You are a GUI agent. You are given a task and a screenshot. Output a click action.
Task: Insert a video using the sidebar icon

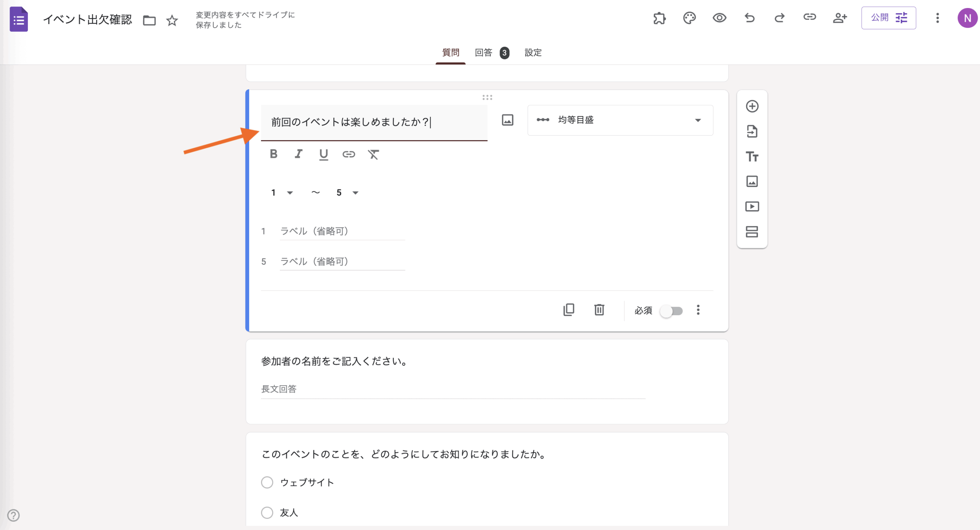(x=752, y=206)
